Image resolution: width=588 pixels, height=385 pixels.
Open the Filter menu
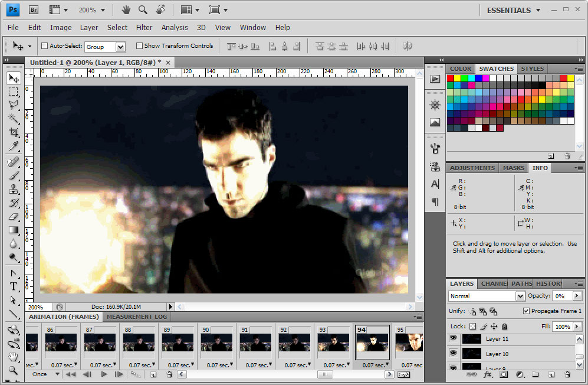click(144, 27)
